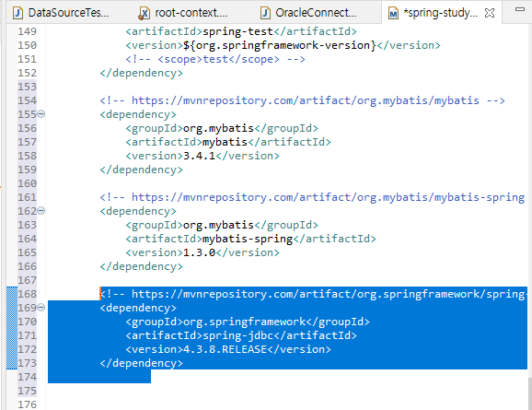
Task: Click line number 153 in the gutter
Action: [x=27, y=87]
